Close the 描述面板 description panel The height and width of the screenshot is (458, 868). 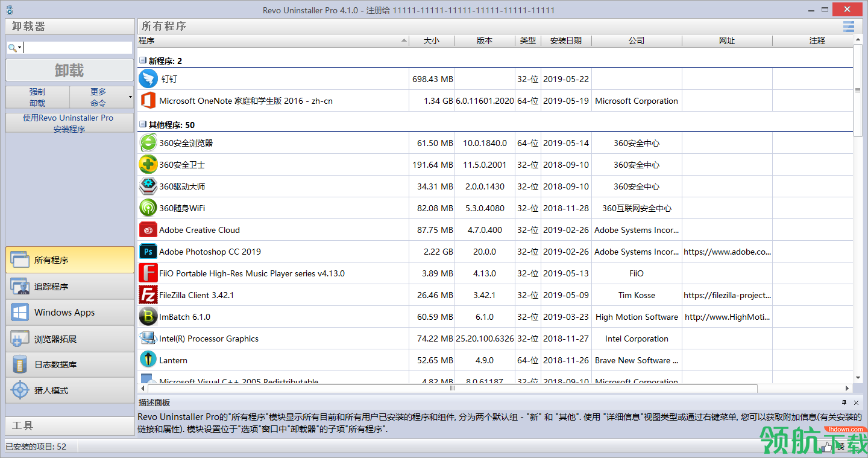856,402
